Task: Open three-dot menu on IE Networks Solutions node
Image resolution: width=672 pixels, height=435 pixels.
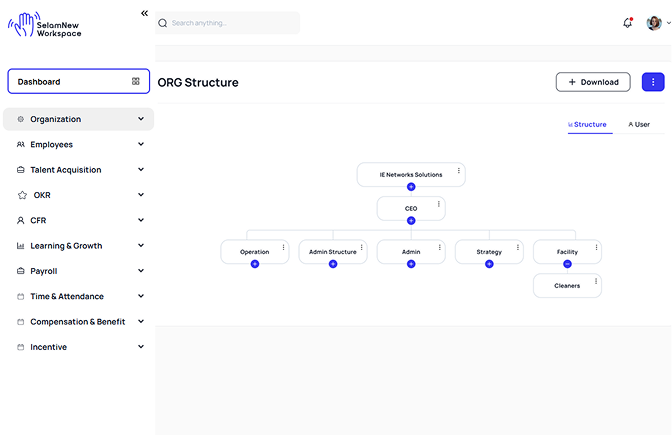Action: (459, 171)
